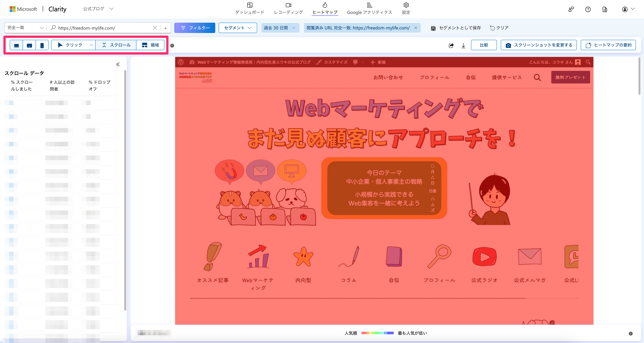Click the % ドロップオフ column header
This screenshot has height=343, width=644.
(100, 85)
